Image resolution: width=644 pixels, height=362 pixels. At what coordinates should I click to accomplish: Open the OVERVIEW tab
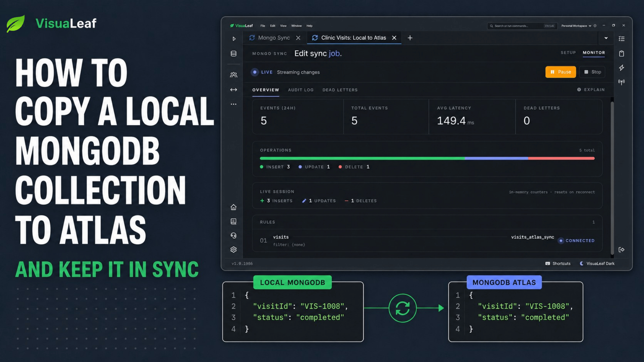pyautogui.click(x=266, y=90)
